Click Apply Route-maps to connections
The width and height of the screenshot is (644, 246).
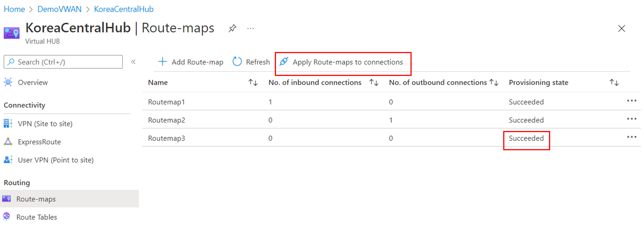pyautogui.click(x=347, y=62)
